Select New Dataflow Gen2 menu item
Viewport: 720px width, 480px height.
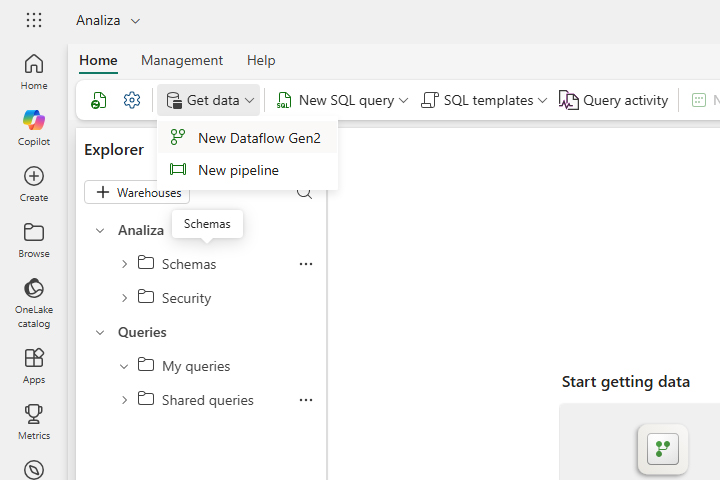click(x=258, y=138)
